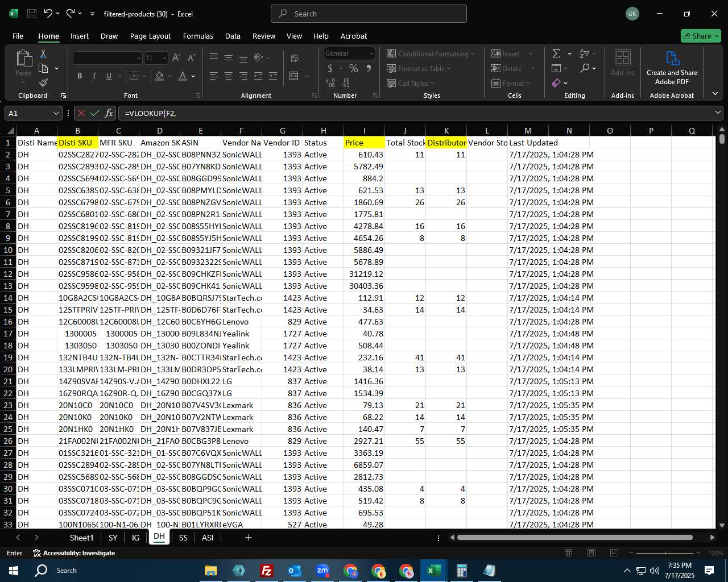Screen dimensions: 728x582
Task: Click the Redo arrow icon
Action: 71,14
